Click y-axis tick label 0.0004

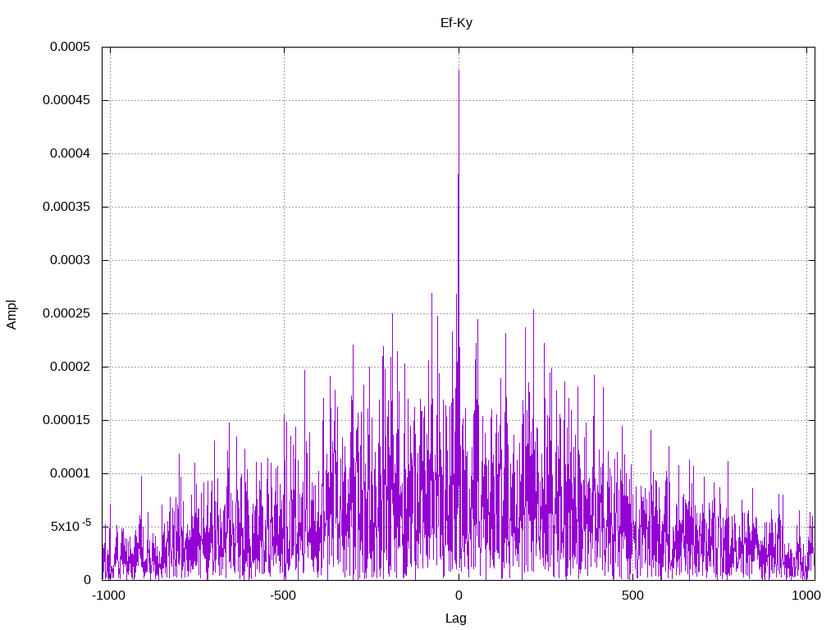71,153
